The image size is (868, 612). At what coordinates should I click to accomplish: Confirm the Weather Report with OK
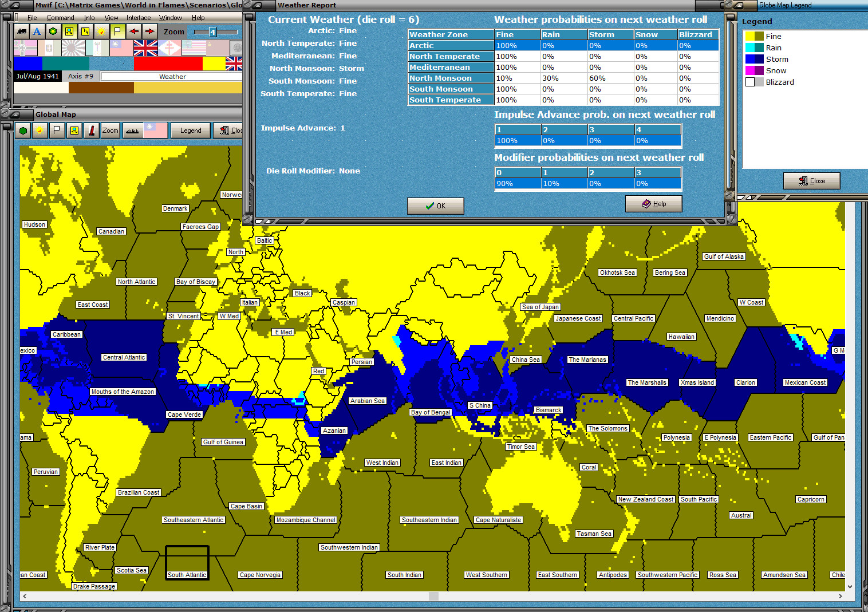[x=436, y=206]
